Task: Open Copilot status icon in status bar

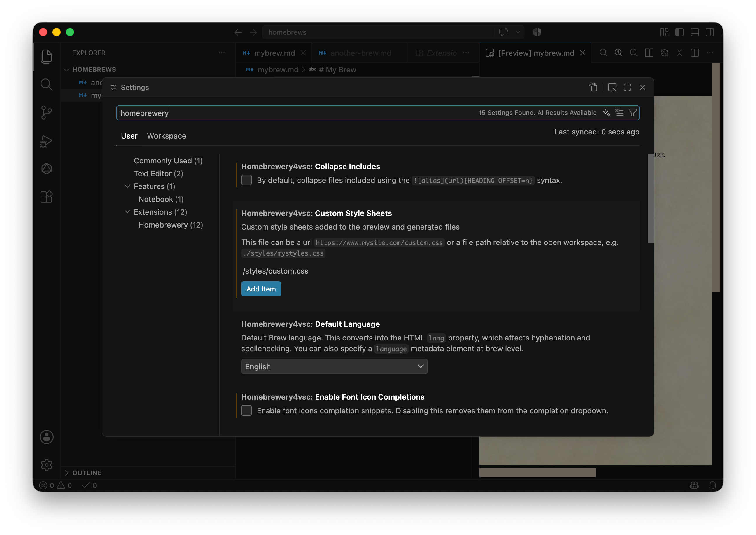Action: [694, 485]
